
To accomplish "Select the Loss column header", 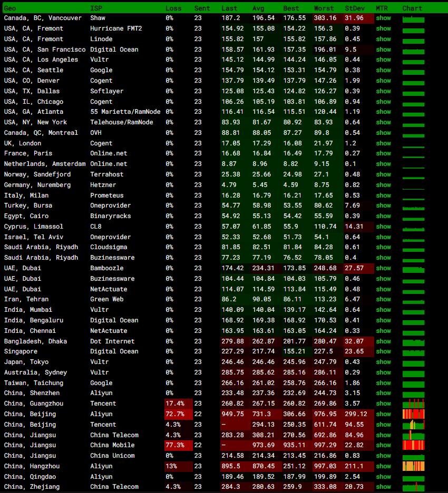I will (173, 8).
